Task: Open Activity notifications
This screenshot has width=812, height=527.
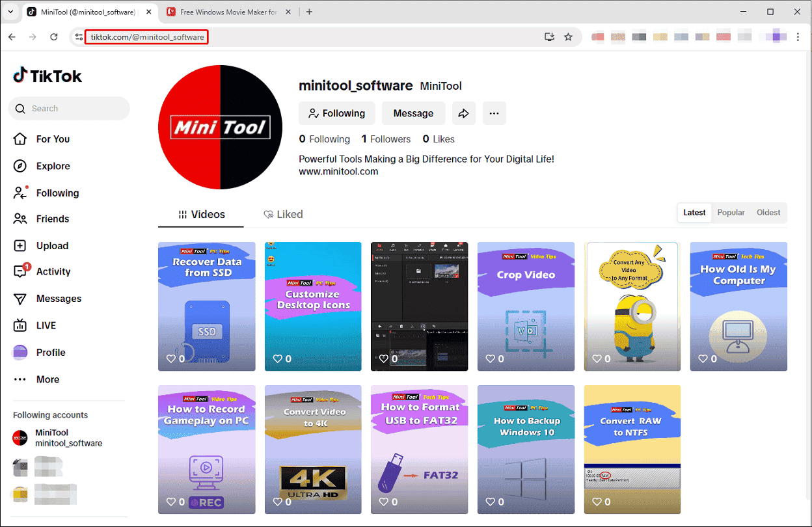Action: click(42, 272)
